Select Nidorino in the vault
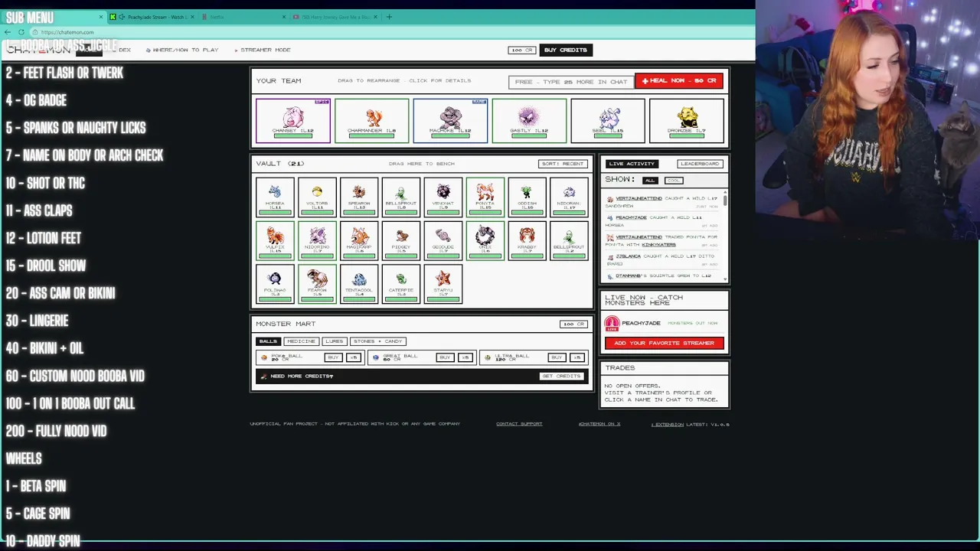Image resolution: width=980 pixels, height=551 pixels. point(317,241)
